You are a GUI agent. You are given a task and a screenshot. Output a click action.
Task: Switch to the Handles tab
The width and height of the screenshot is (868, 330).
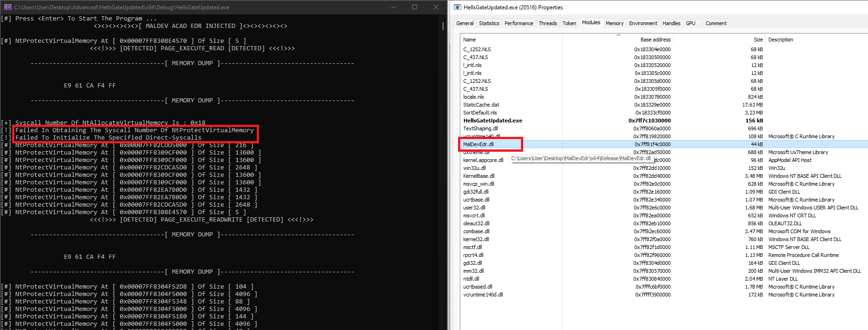[671, 23]
